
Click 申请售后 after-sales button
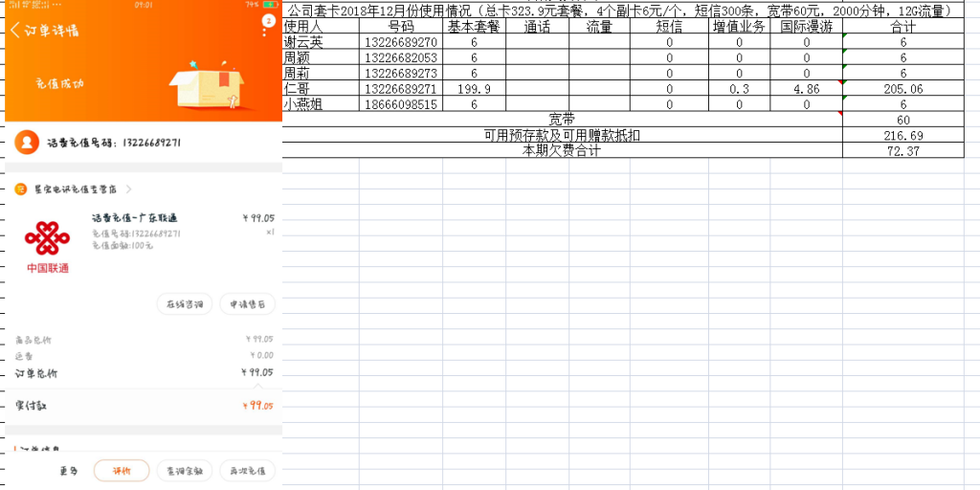(x=247, y=304)
